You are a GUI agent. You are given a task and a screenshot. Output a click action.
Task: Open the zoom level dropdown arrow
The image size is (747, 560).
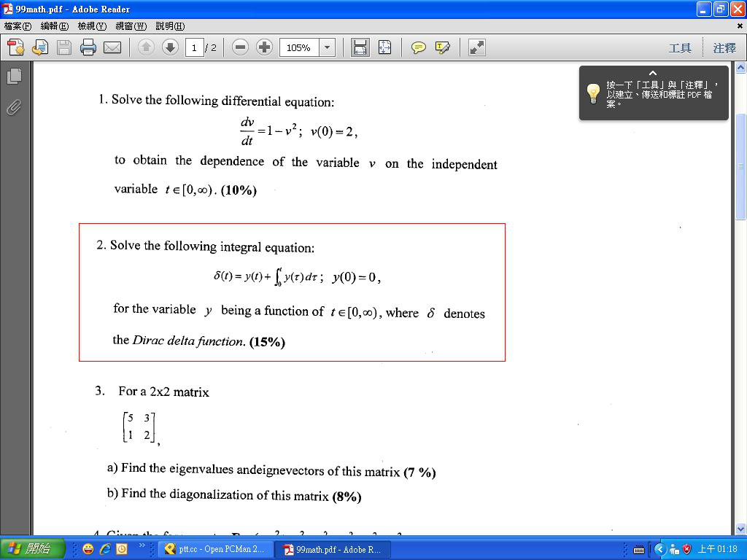pos(327,47)
